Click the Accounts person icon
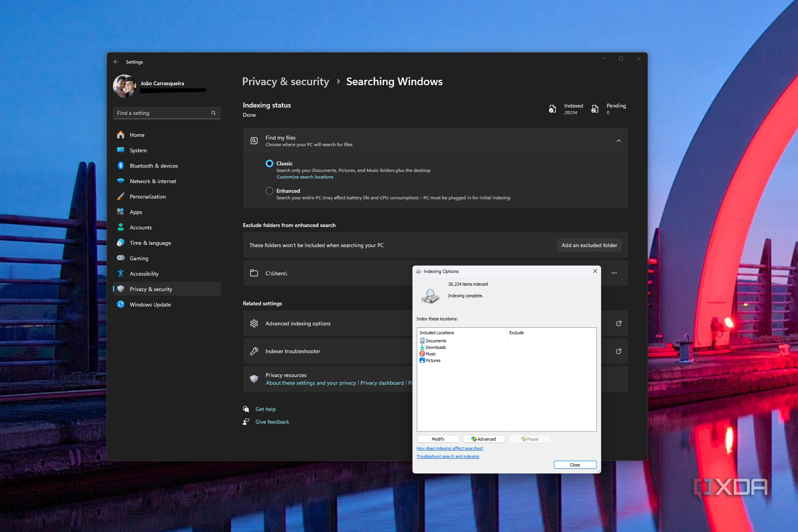Viewport: 798px width, 532px height. (x=120, y=227)
